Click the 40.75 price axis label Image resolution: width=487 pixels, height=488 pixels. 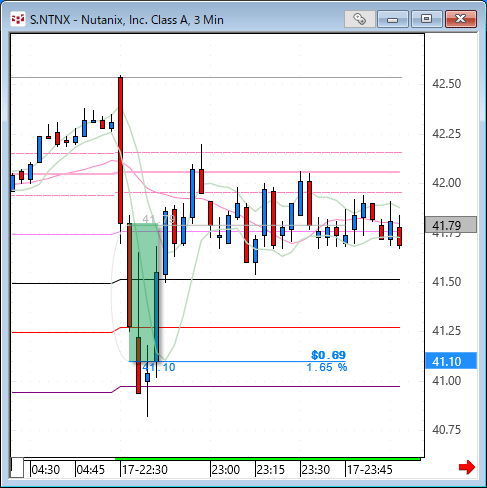[446, 430]
